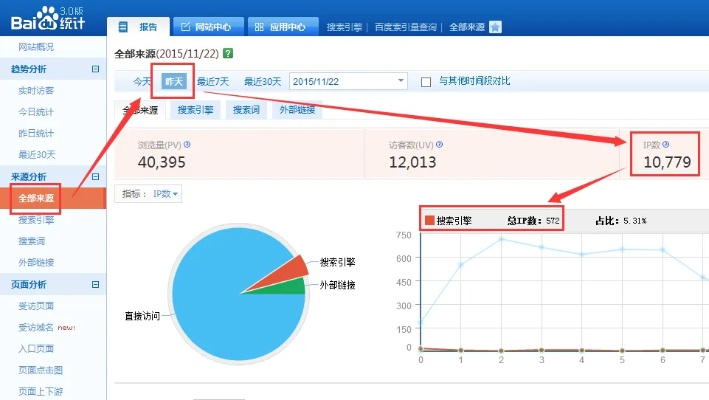Collapse the 来源分析 sidebar section

pyautogui.click(x=95, y=177)
